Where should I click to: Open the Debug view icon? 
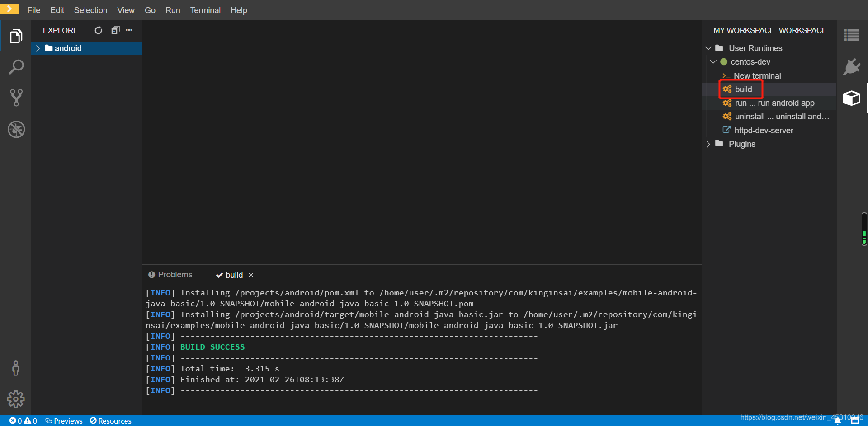point(16,130)
